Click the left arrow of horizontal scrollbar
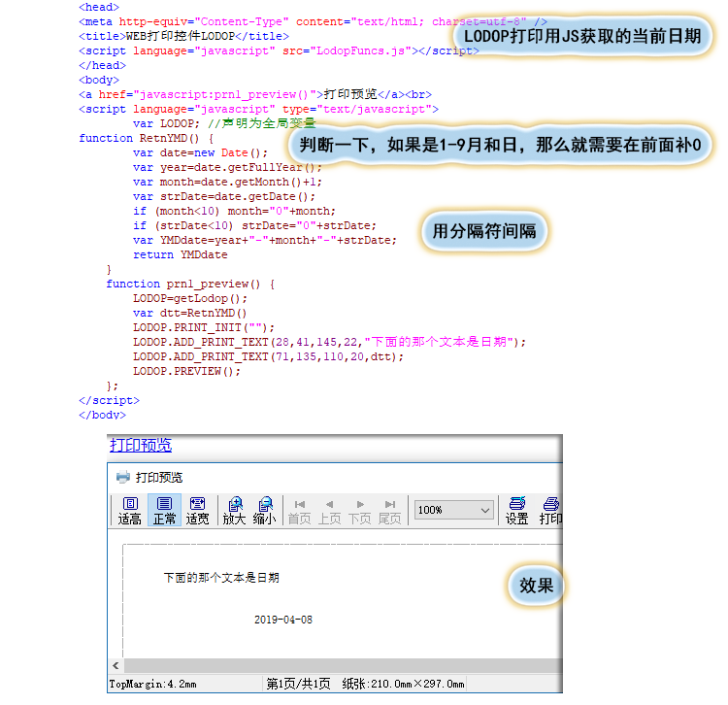 (x=116, y=665)
